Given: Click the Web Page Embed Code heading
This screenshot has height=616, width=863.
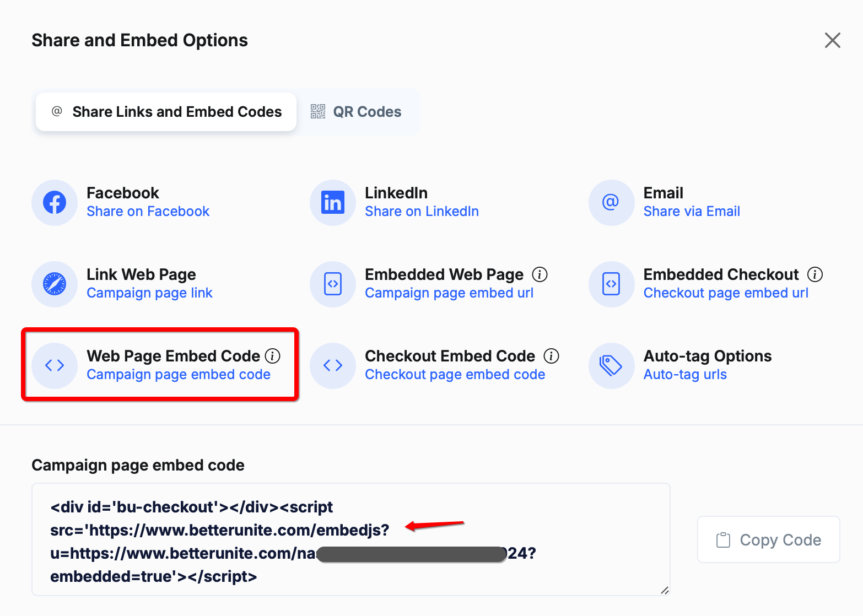Looking at the screenshot, I should point(173,356).
